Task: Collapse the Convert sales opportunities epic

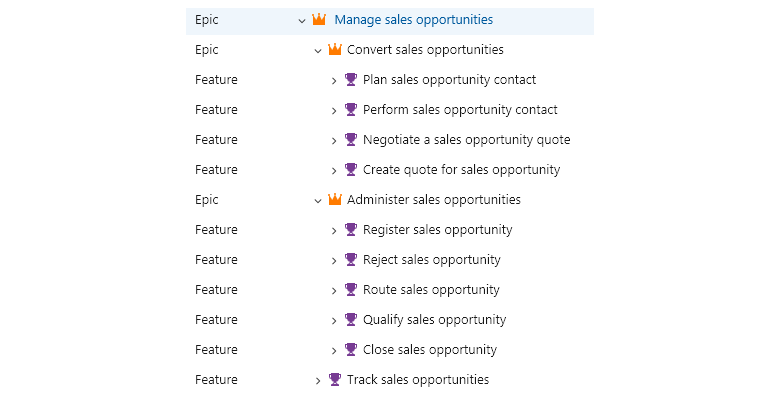Action: coord(318,51)
